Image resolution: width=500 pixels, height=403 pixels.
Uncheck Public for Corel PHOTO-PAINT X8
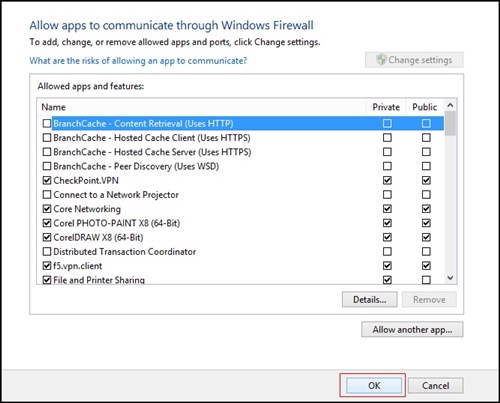tap(426, 223)
